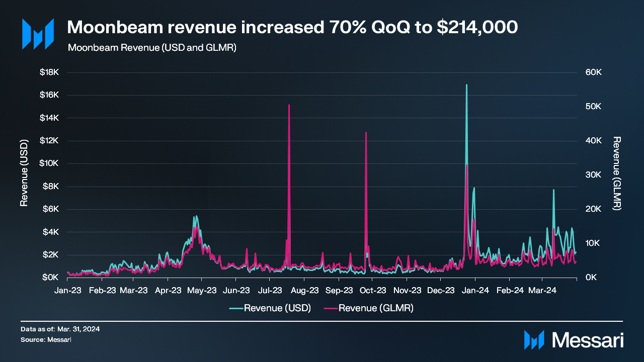Click the $8K left axis label

[x=52, y=187]
